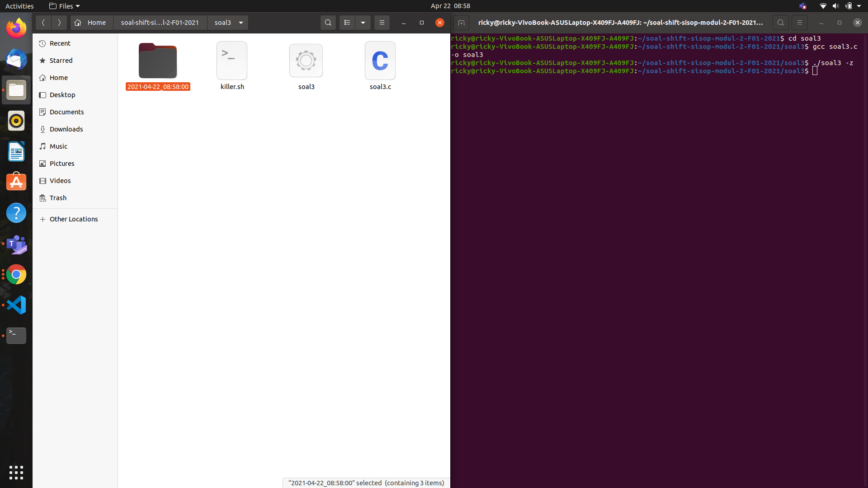
Task: Select the killer.sh script file
Action: [232, 66]
